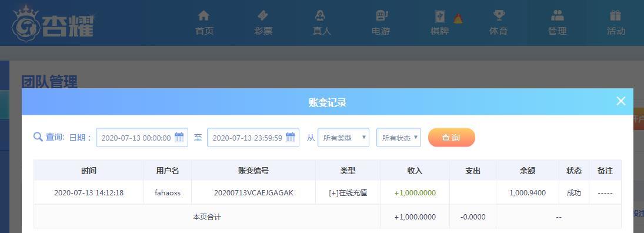Open the 活动 gift box icon
The height and width of the screenshot is (233, 644).
coord(615,16)
